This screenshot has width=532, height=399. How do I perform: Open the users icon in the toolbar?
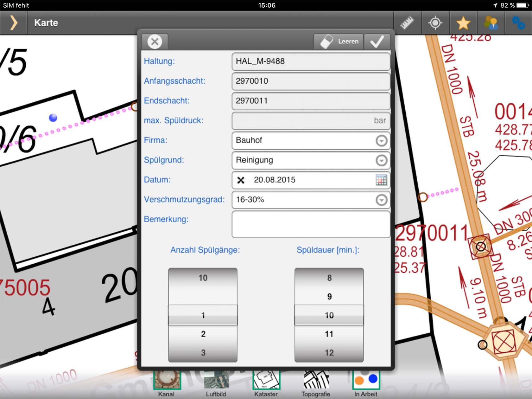(x=491, y=23)
